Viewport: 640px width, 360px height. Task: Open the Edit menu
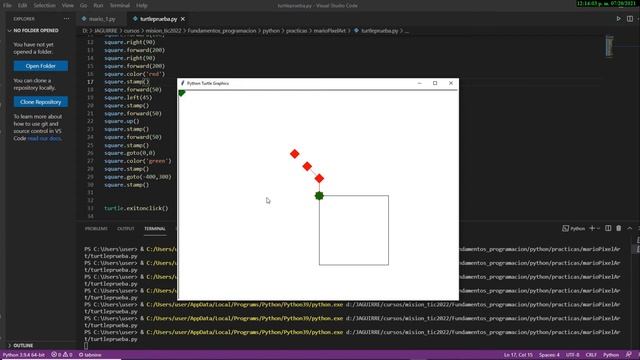click(x=22, y=5)
